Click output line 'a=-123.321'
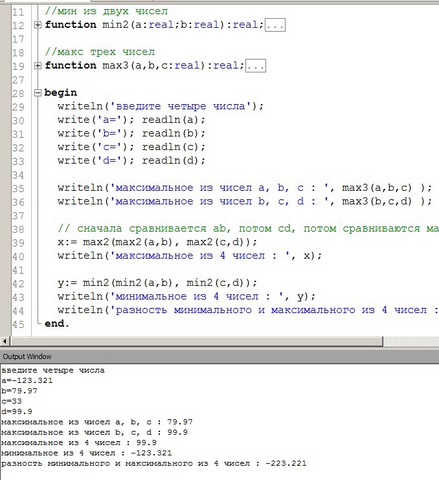Screen dimensions: 439x480 (x=27, y=381)
